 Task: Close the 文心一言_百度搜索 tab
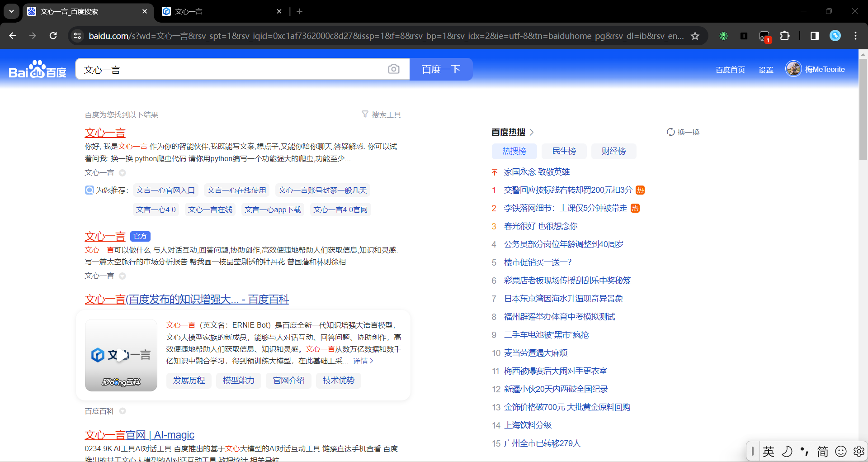[x=145, y=11]
